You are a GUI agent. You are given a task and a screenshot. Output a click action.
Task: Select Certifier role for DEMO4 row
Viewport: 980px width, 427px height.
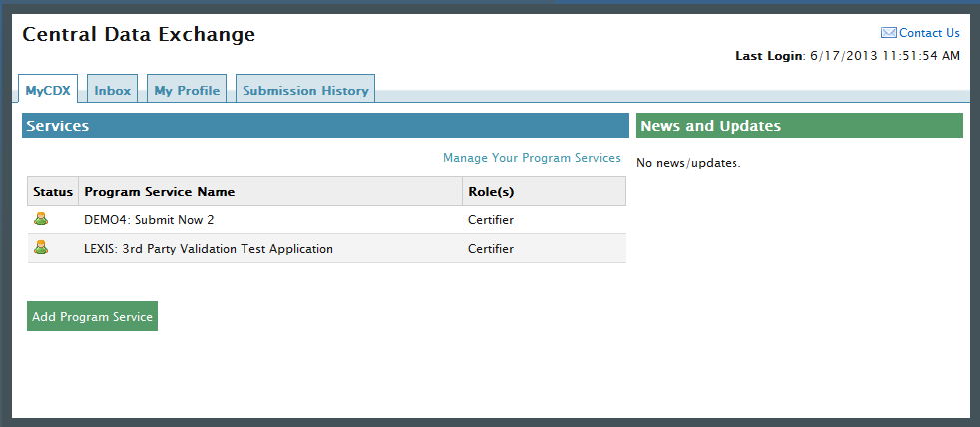click(x=491, y=220)
